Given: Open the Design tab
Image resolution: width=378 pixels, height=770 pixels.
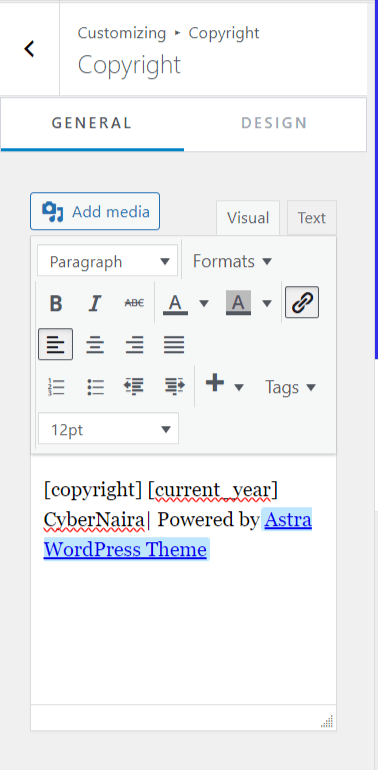Looking at the screenshot, I should (274, 123).
